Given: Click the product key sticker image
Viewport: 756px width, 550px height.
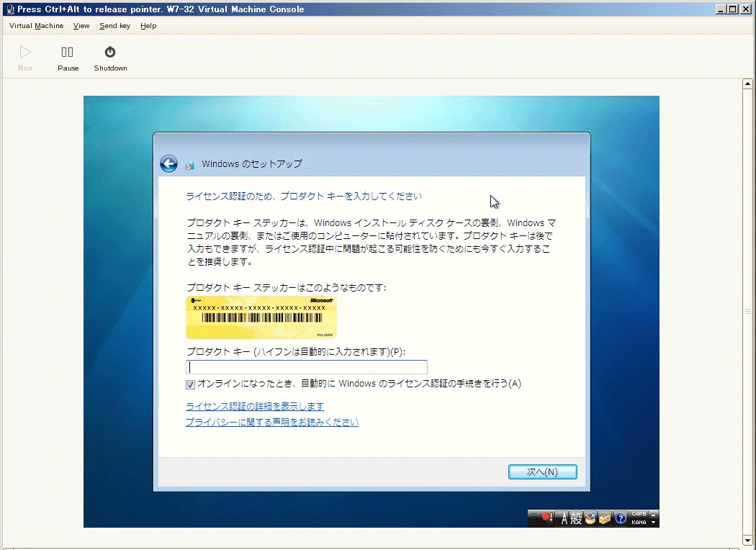Looking at the screenshot, I should point(261,317).
